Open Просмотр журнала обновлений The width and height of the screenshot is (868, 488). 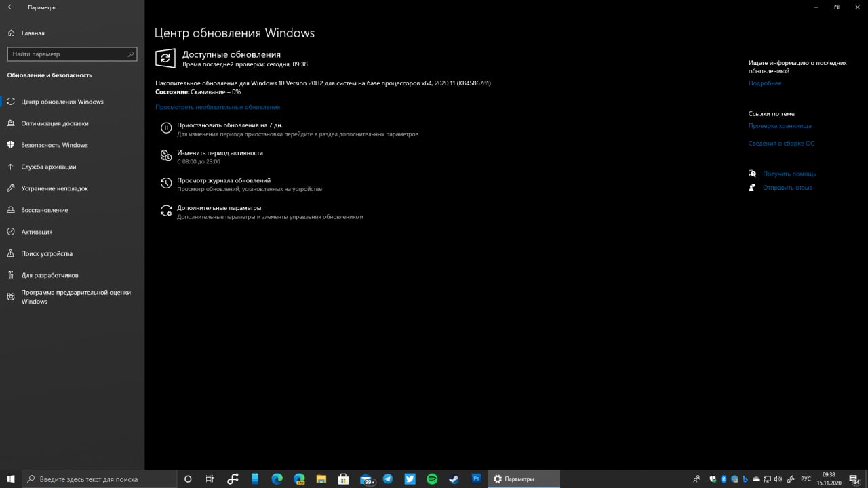241,184
